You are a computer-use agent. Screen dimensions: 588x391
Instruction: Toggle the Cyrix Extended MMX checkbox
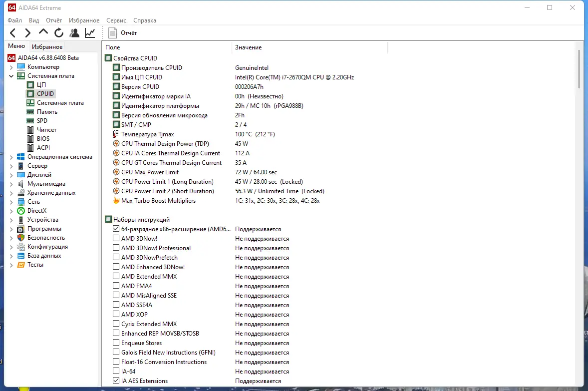(x=116, y=324)
